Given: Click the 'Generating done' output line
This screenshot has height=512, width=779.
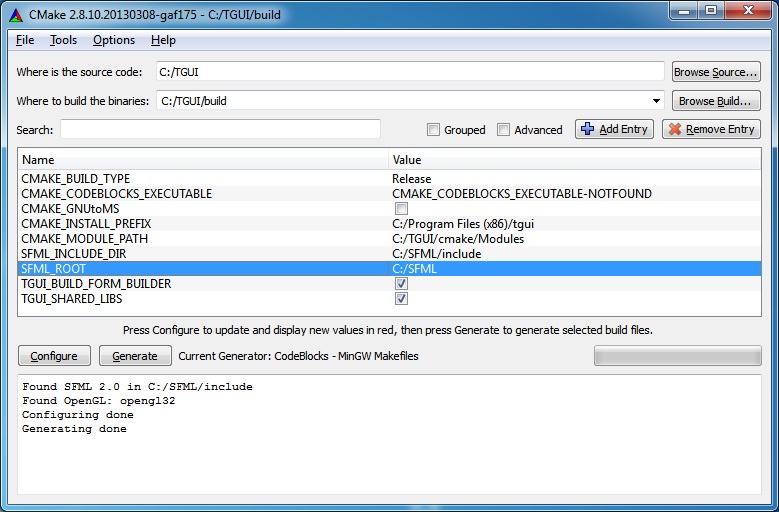Looking at the screenshot, I should 74,429.
